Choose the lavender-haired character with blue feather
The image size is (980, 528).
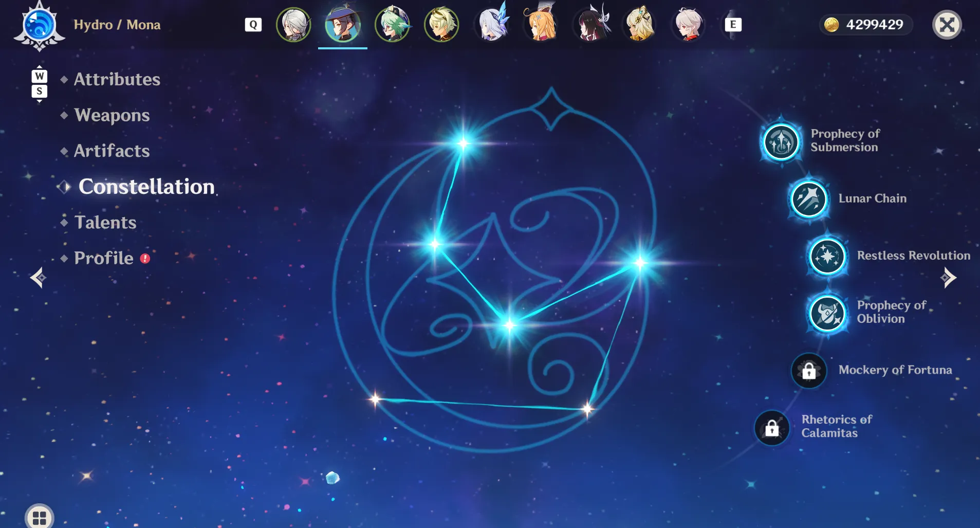click(x=493, y=23)
